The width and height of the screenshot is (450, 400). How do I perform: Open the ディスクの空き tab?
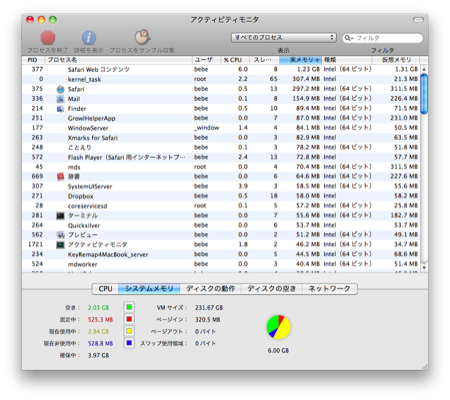[271, 289]
